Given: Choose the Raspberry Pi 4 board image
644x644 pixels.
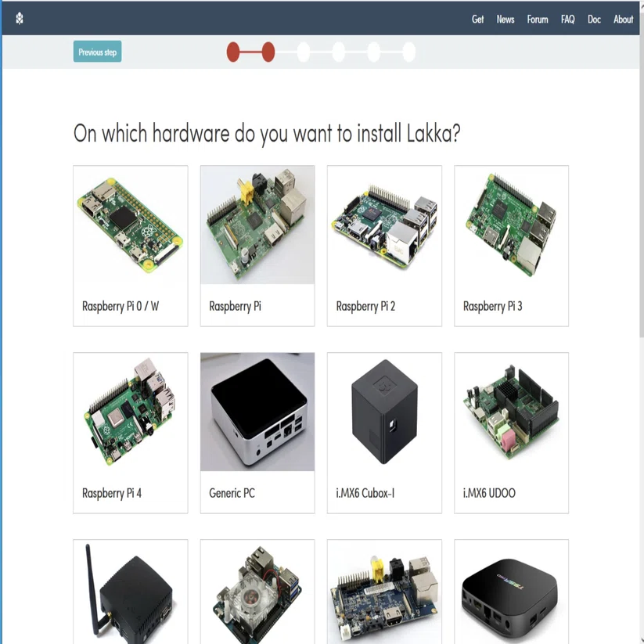Looking at the screenshot, I should pos(131,412).
